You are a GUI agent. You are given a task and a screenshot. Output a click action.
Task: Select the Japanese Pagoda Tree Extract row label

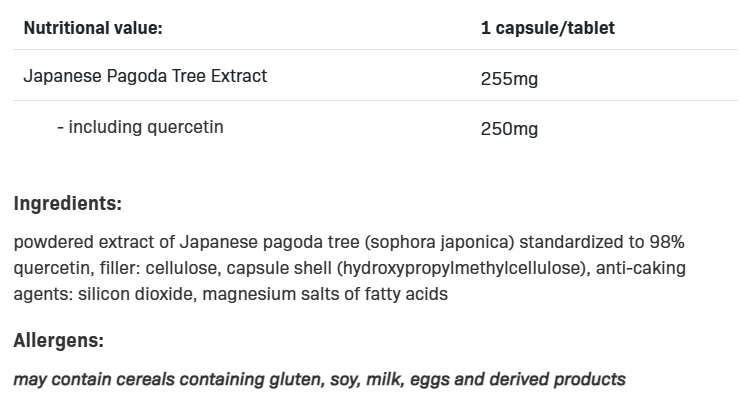coord(145,76)
